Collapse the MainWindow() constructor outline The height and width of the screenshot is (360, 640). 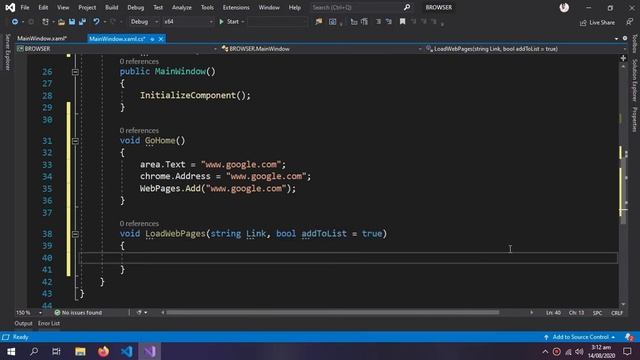[x=75, y=71]
